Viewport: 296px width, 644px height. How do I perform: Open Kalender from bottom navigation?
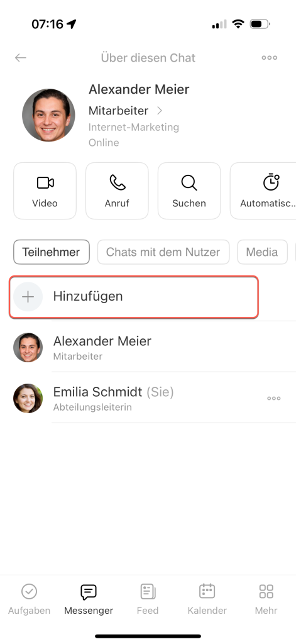click(x=207, y=599)
